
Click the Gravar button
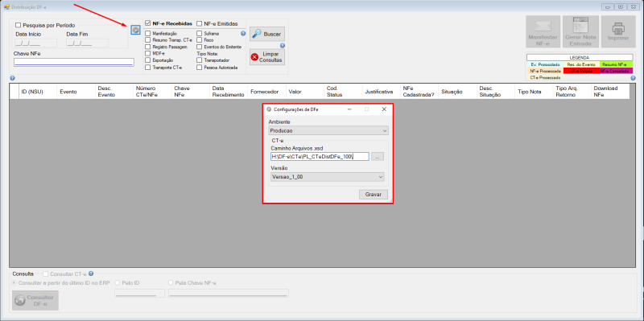[374, 195]
